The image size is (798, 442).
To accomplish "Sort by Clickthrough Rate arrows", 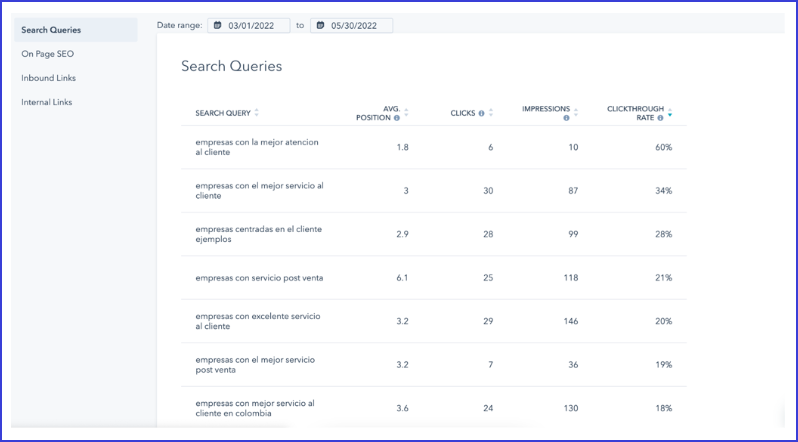I will [670, 113].
